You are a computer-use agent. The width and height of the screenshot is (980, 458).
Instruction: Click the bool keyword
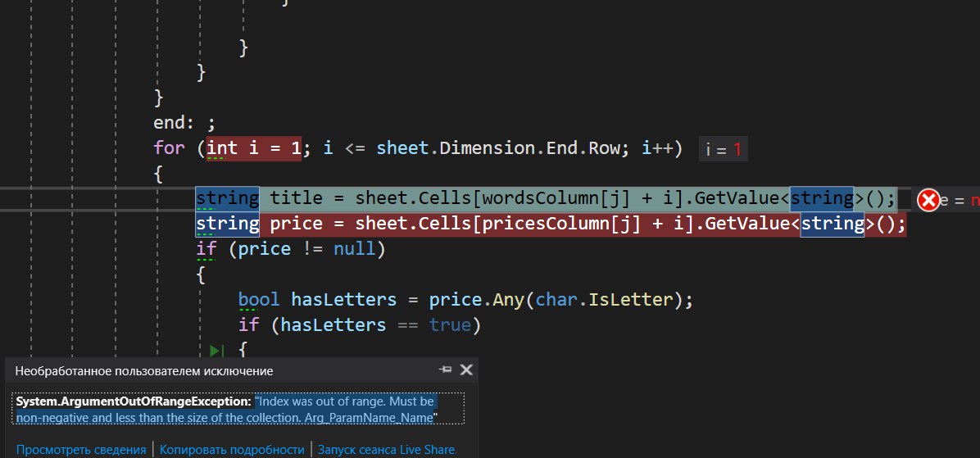pos(260,300)
